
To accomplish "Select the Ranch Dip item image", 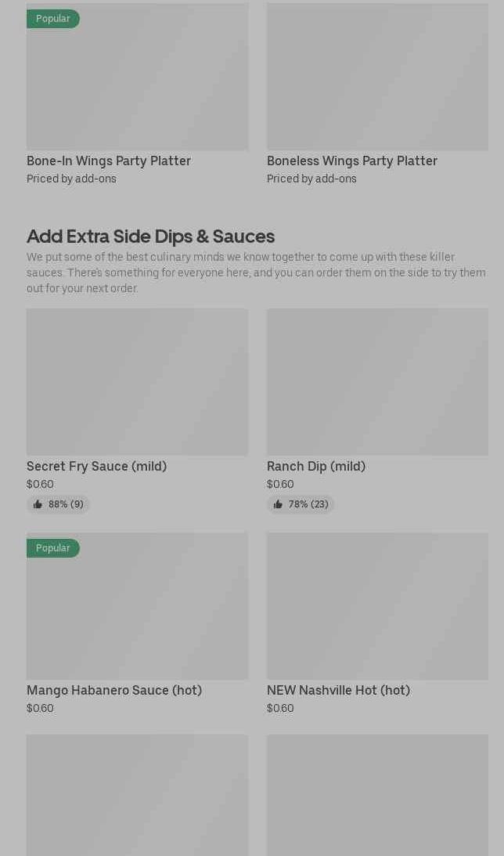I will coord(377,381).
